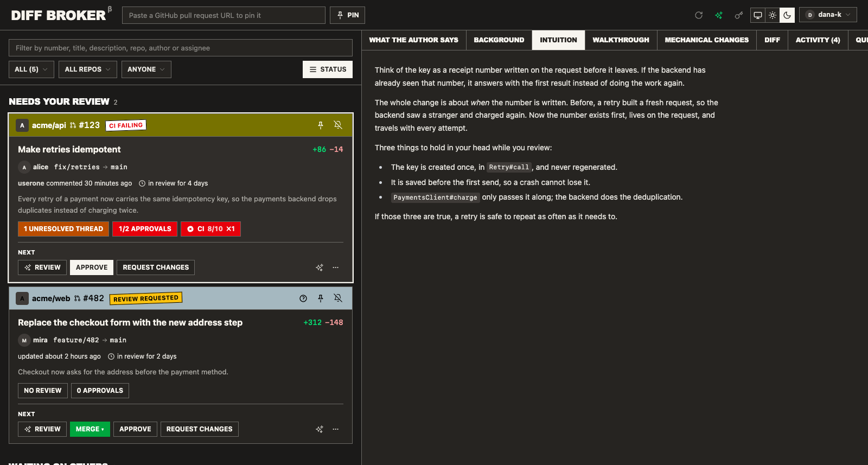The width and height of the screenshot is (868, 465).
Task: Open the MERGE dropdown on #482
Action: click(x=90, y=429)
